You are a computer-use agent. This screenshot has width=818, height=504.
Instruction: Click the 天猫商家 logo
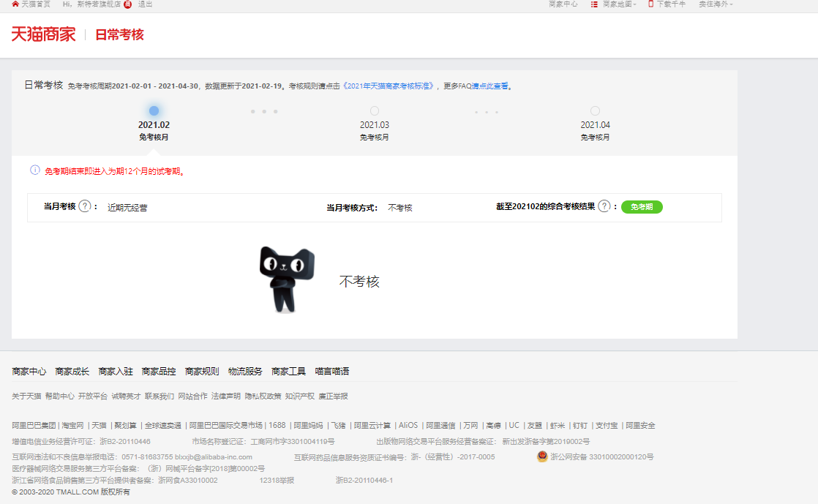coord(43,34)
